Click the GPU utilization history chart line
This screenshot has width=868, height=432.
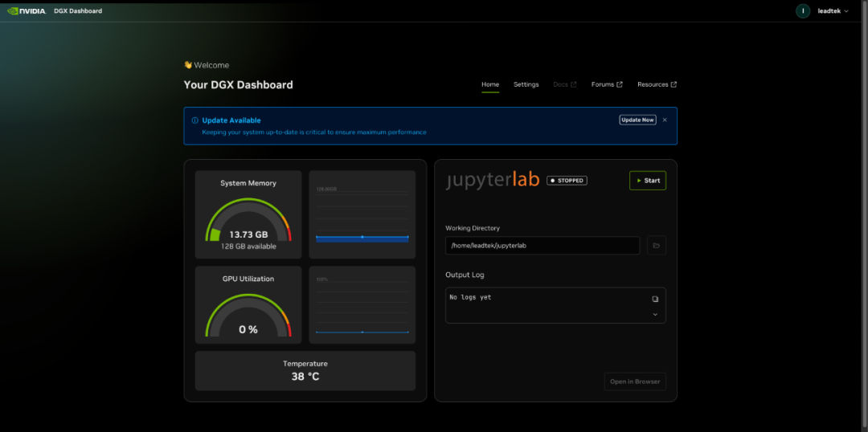point(362,332)
